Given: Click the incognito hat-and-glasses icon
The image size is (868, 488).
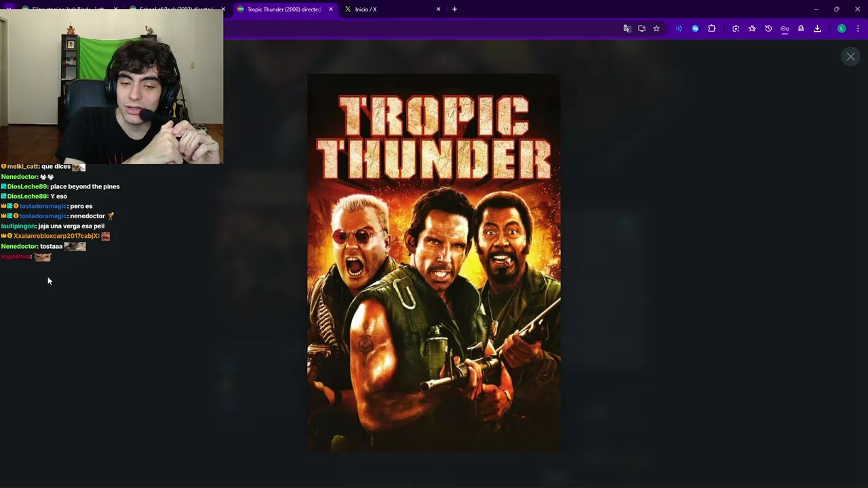Looking at the screenshot, I should click(801, 28).
